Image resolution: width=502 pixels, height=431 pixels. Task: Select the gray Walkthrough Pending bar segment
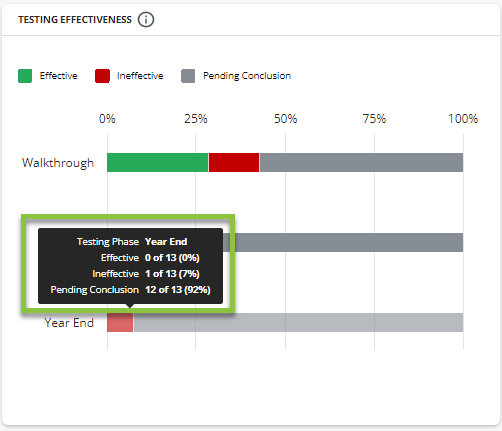361,163
